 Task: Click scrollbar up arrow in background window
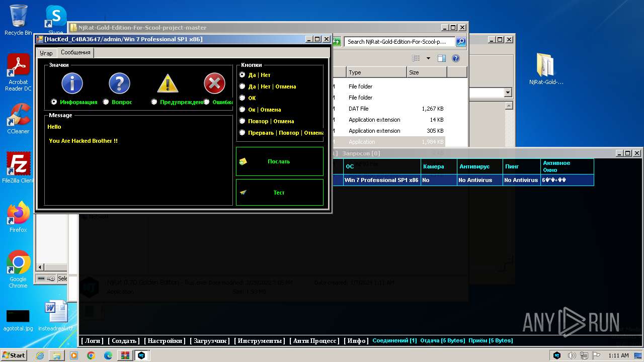click(509, 106)
